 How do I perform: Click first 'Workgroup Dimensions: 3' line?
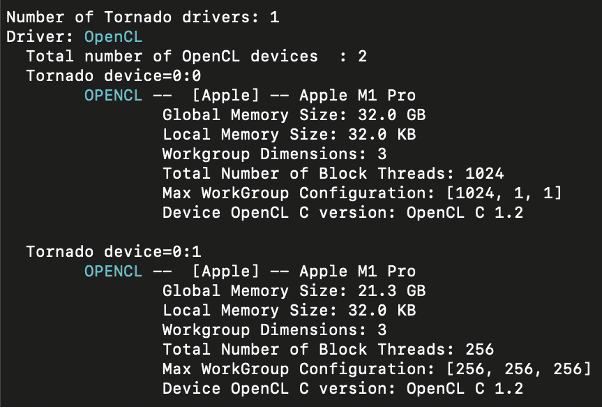275,154
